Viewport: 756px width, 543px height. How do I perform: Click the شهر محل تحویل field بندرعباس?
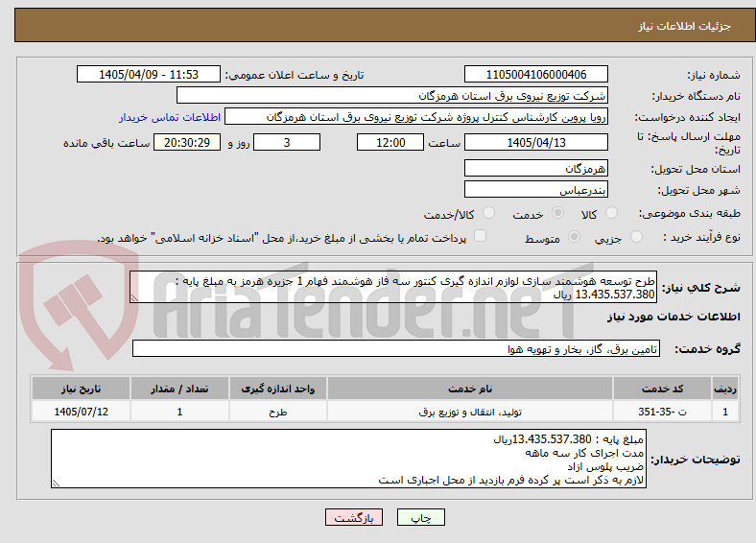535,190
